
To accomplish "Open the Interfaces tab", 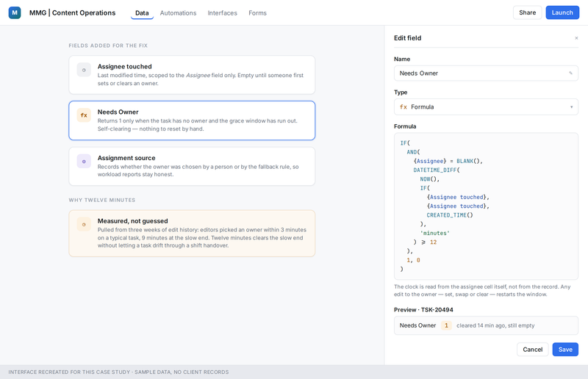I will pos(223,12).
